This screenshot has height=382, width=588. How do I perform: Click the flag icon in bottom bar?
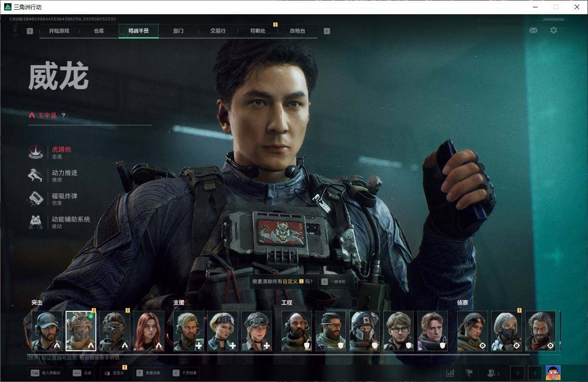469,373
